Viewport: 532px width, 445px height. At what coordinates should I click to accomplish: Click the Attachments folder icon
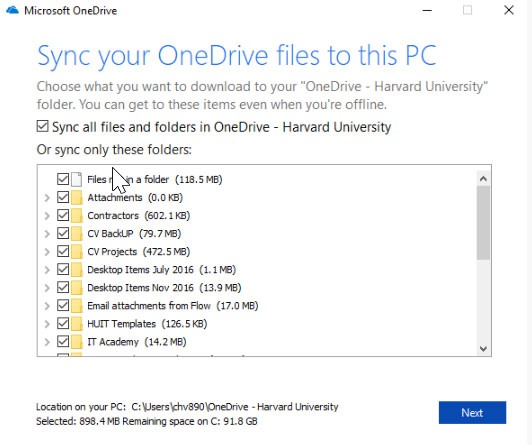pos(77,197)
